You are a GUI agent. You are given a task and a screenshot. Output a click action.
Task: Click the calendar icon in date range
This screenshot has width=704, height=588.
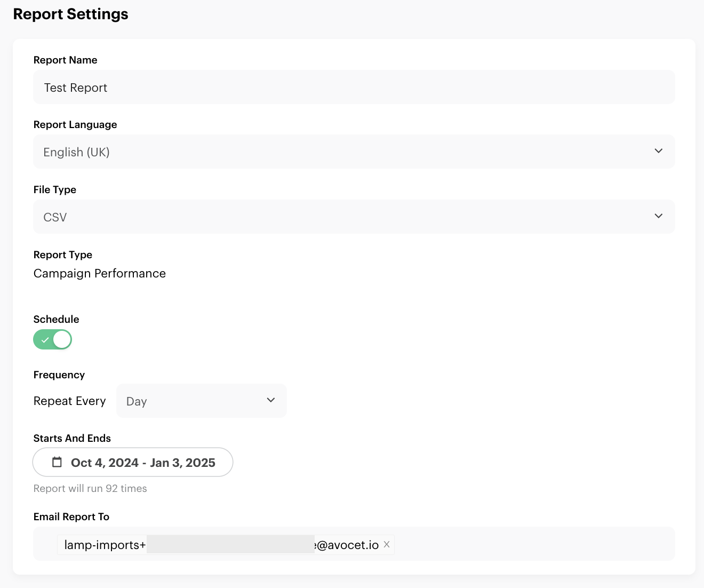57,462
